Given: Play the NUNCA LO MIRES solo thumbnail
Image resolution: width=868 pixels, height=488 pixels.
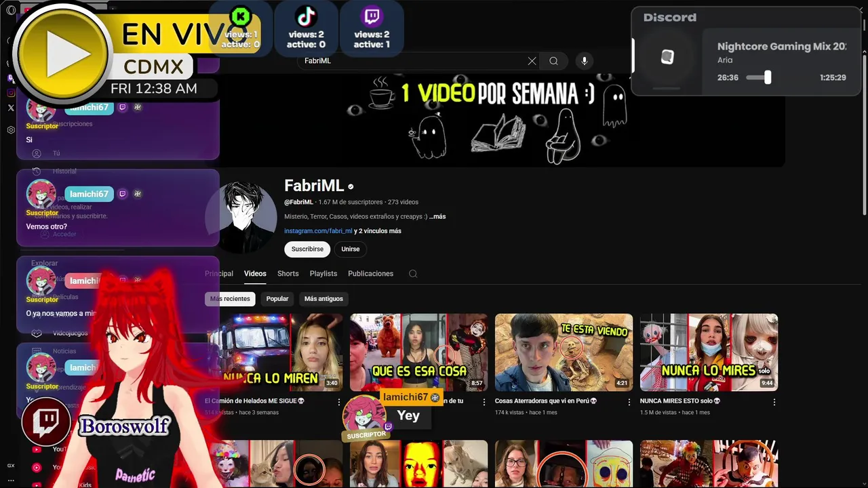Looking at the screenshot, I should coord(709,352).
